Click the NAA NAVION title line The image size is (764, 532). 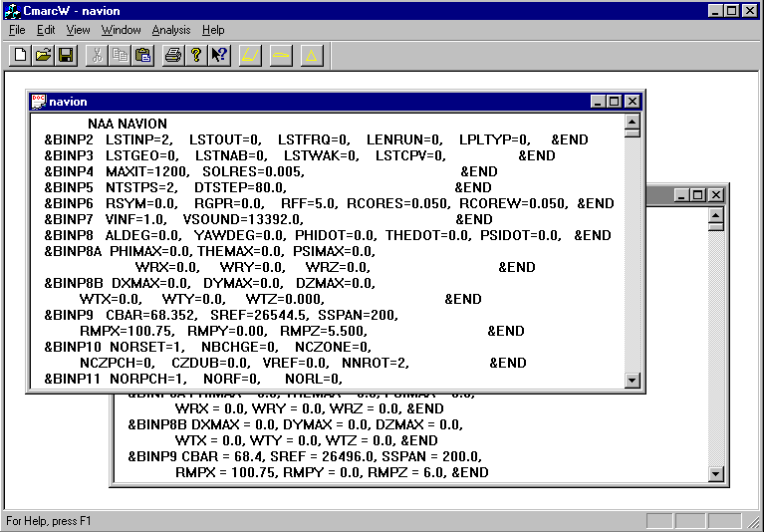click(x=127, y=124)
